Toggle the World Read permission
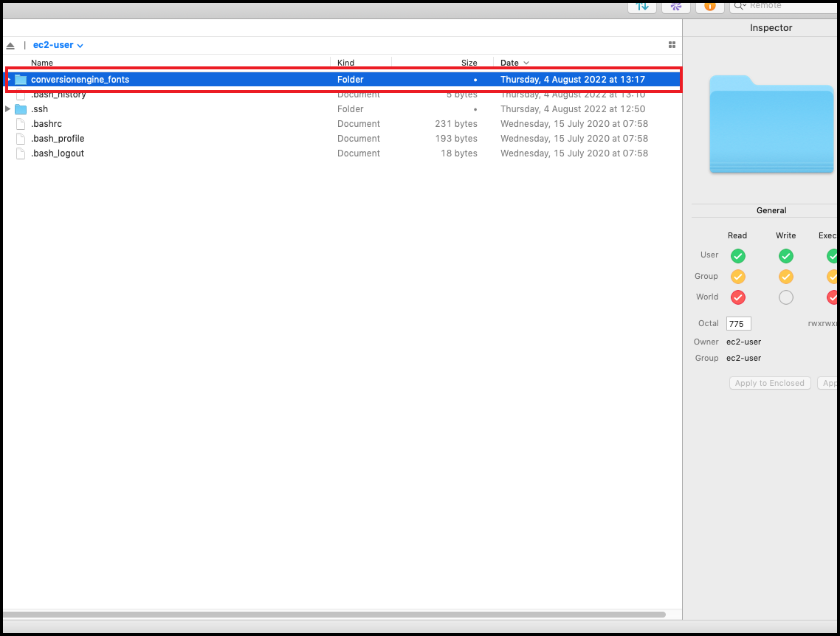 (737, 297)
